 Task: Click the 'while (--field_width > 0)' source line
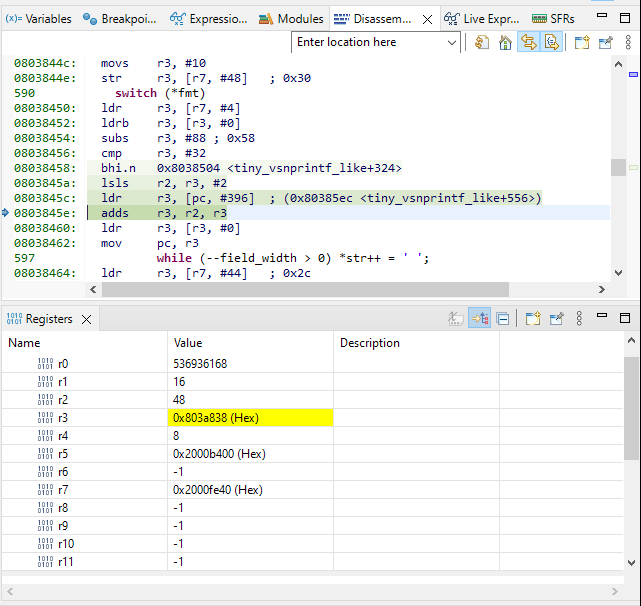293,258
